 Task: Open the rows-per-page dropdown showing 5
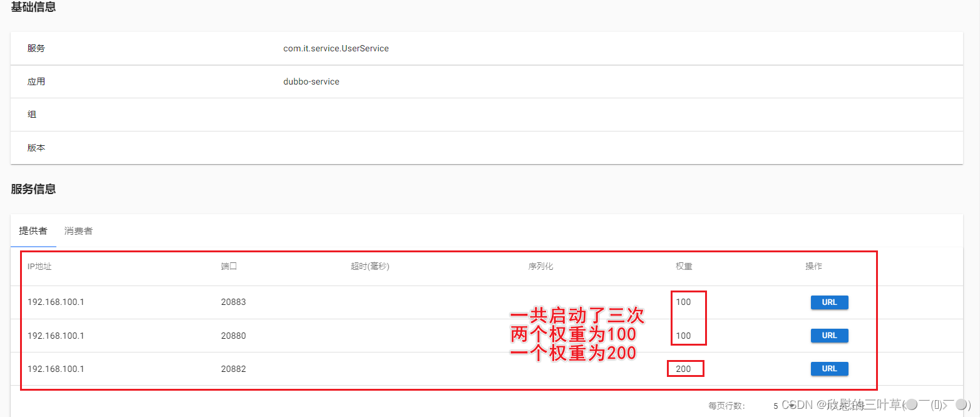[783, 406]
